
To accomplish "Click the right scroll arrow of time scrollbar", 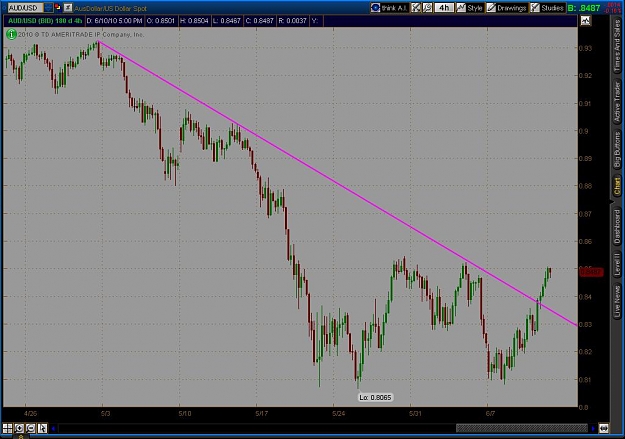I will [594, 429].
